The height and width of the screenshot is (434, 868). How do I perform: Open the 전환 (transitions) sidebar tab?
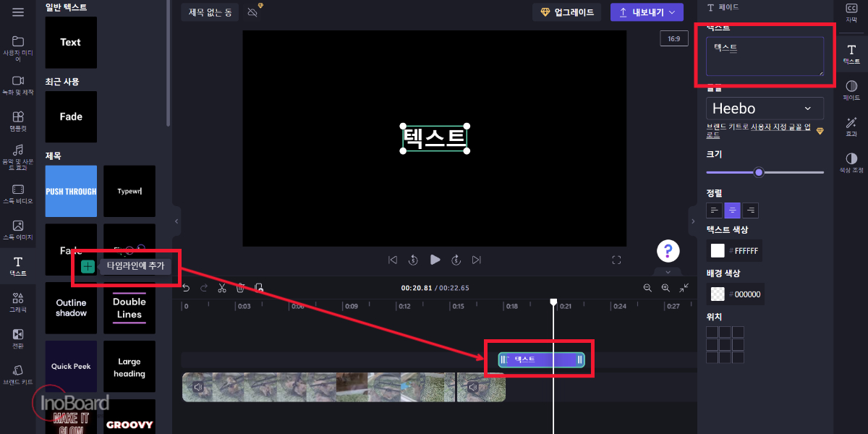(18, 339)
